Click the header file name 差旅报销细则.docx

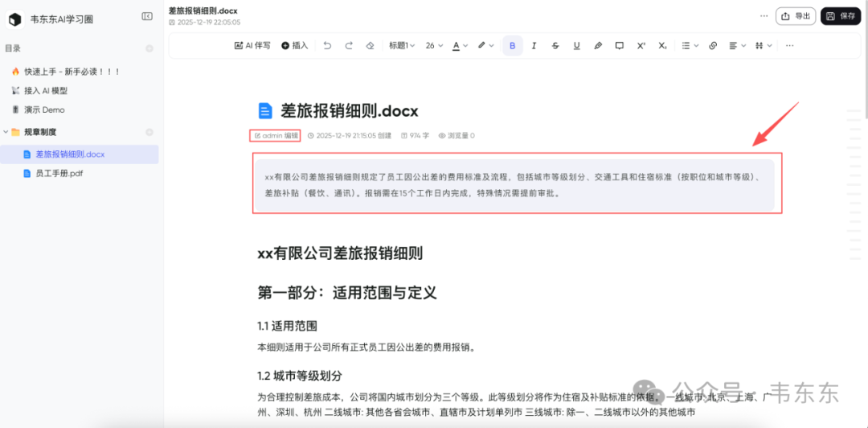click(x=203, y=10)
